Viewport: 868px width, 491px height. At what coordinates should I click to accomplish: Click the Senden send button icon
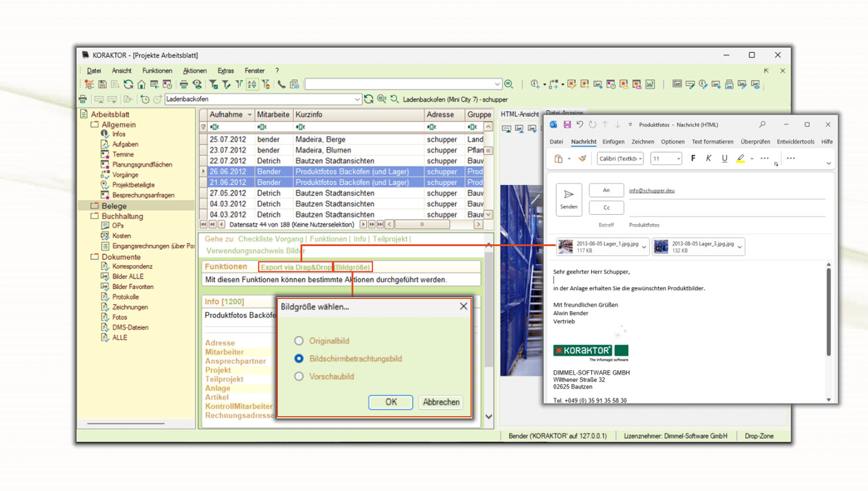click(x=569, y=198)
